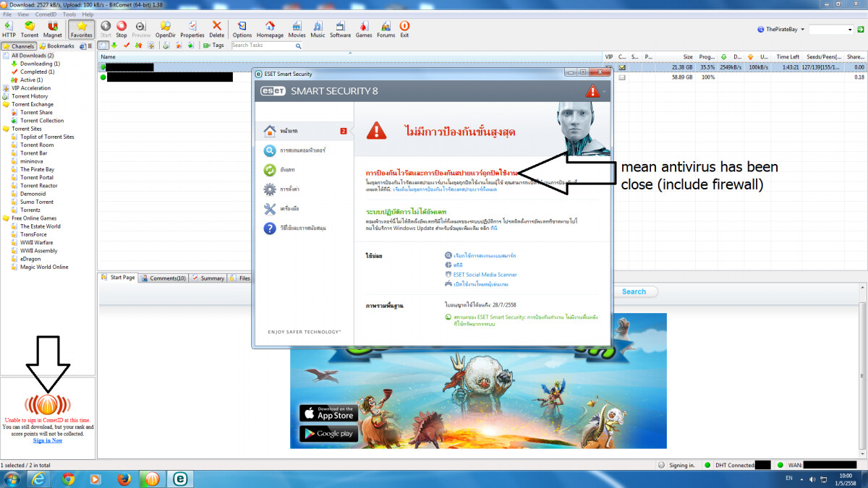Click the Sign in Now link

[46, 440]
